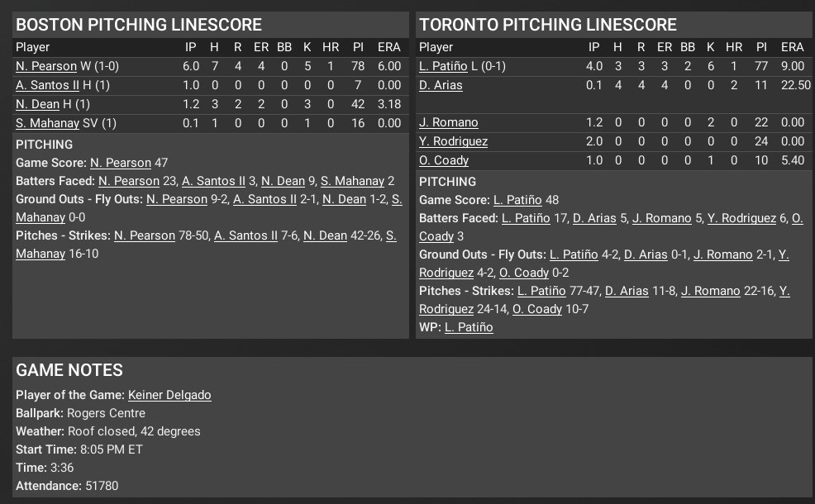815x504 pixels.
Task: Open J. Romano from the Toronto table row
Action: click(x=448, y=122)
